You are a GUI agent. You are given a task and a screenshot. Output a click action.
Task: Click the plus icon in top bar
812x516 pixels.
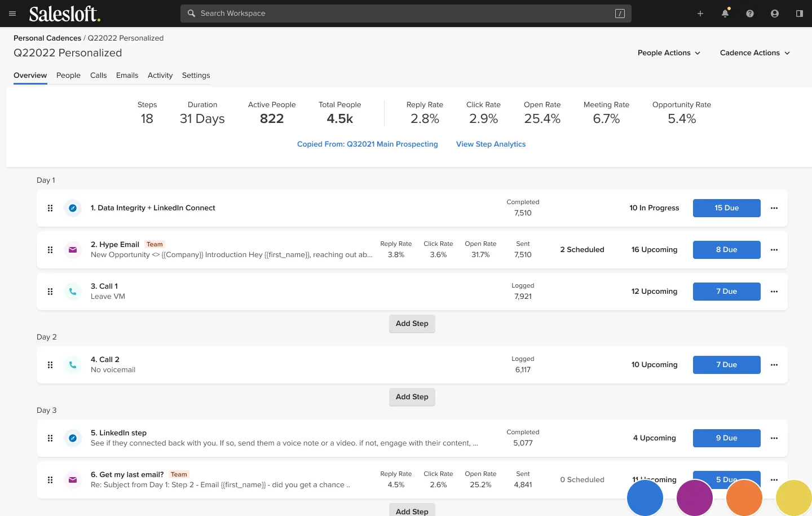pos(700,14)
